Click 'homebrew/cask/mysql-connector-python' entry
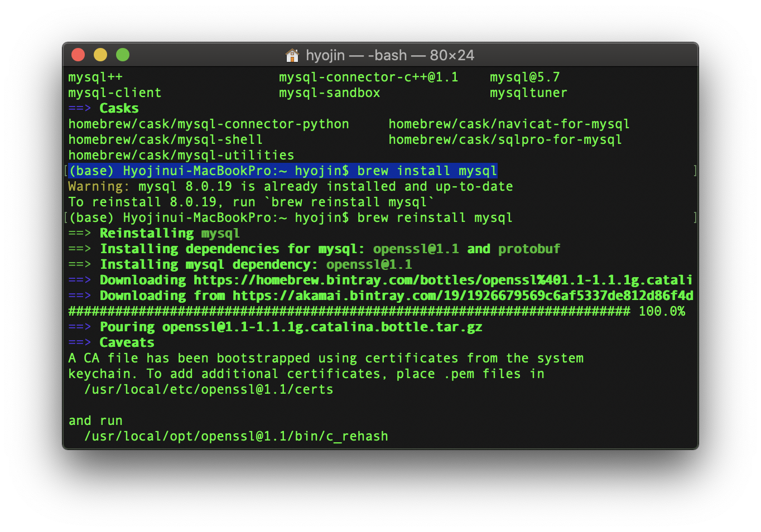The height and width of the screenshot is (532, 761). point(209,124)
